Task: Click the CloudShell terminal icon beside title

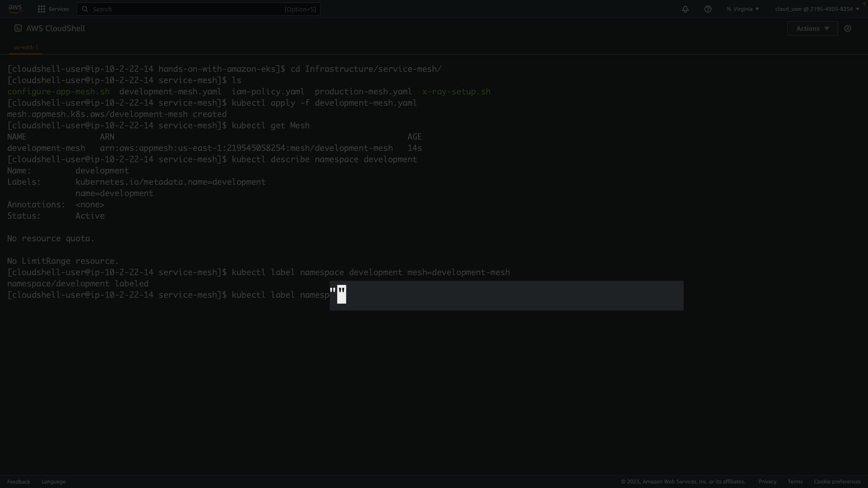Action: [18, 28]
